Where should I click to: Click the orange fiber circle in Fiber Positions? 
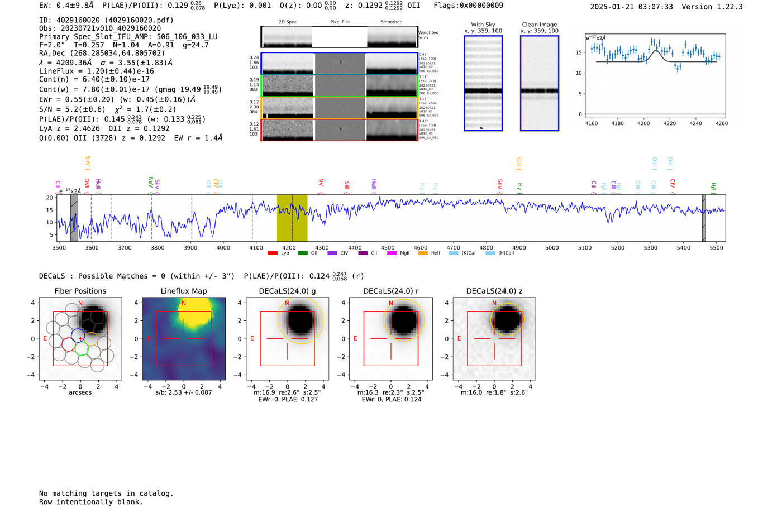(x=91, y=339)
